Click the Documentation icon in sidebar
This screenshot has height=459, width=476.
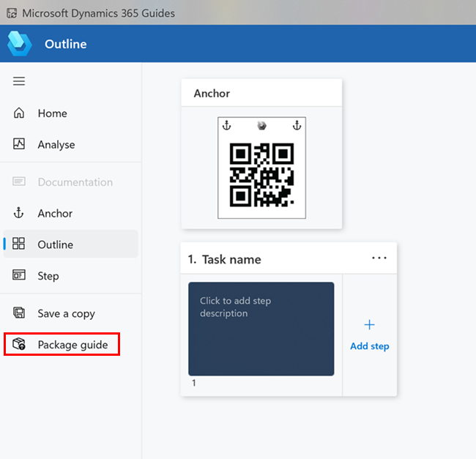[19, 182]
